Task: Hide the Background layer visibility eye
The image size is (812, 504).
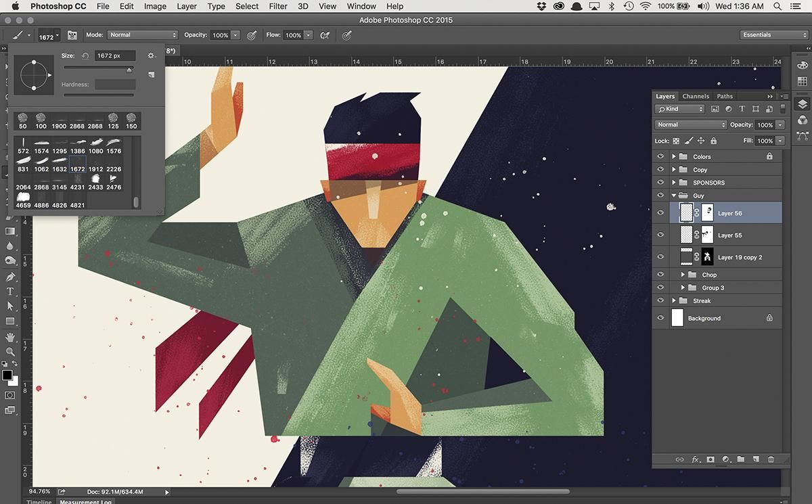Action: (x=661, y=318)
